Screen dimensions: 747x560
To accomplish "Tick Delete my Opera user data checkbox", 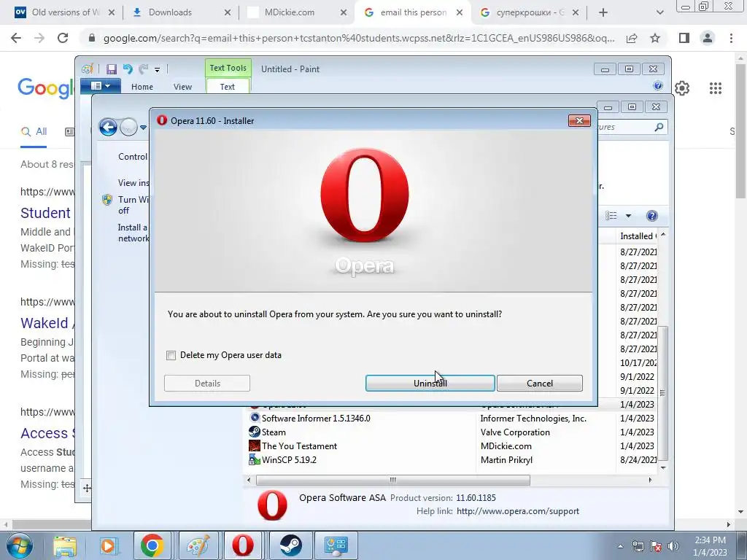I will pos(171,355).
